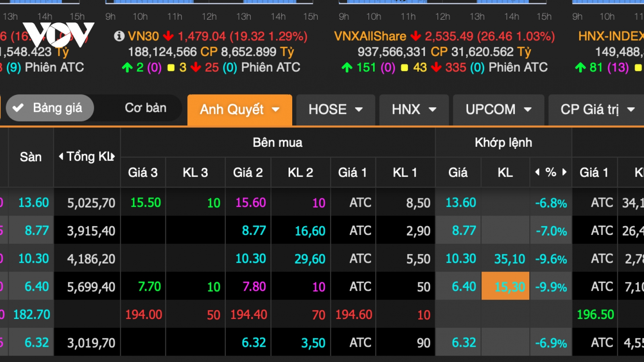The width and height of the screenshot is (644, 362).
Task: Click the VN30 info icon
Action: tap(119, 36)
